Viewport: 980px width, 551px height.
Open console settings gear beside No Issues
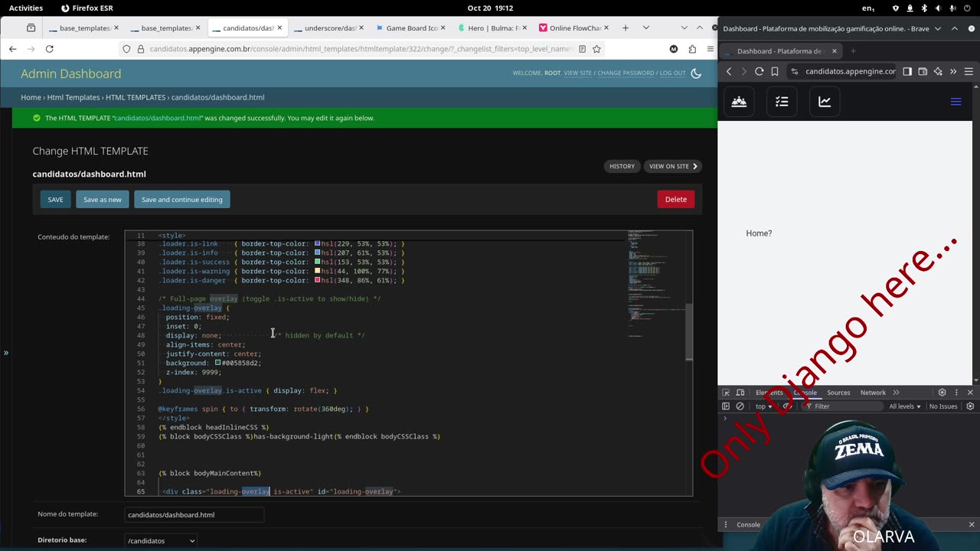pos(970,406)
